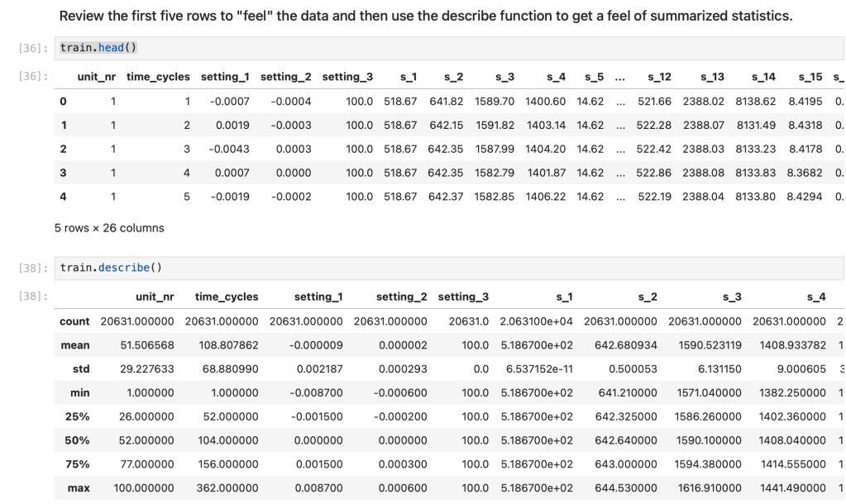Click the s_14 column header in the head output
Image resolution: width=846 pixels, height=504 pixels.
click(x=763, y=77)
